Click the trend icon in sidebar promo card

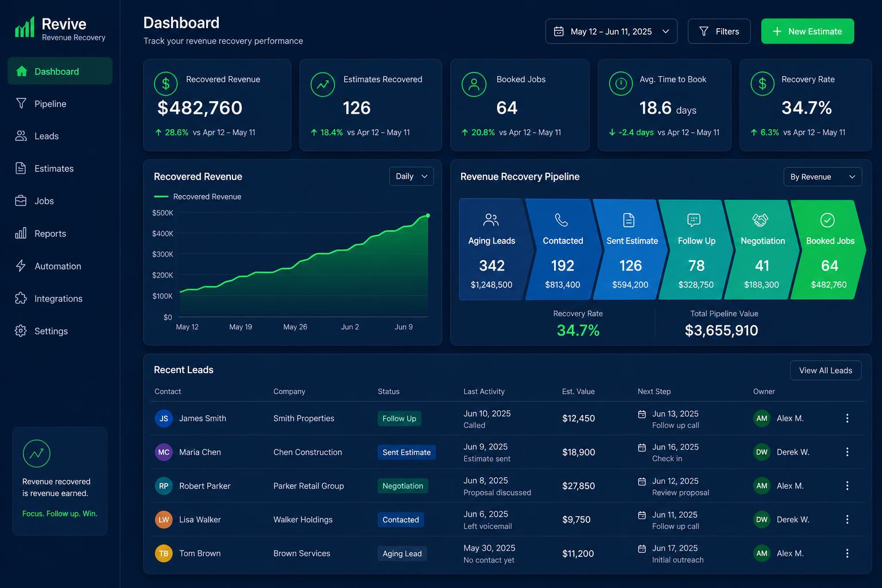pos(37,454)
